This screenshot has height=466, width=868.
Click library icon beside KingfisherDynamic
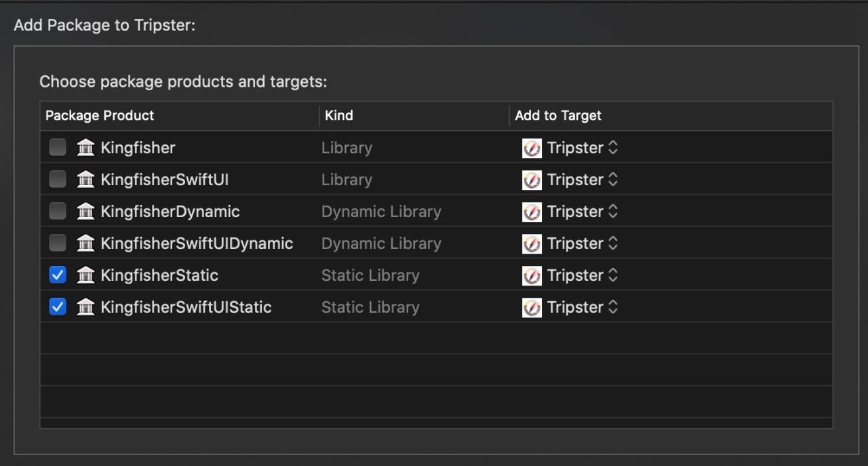pos(85,211)
